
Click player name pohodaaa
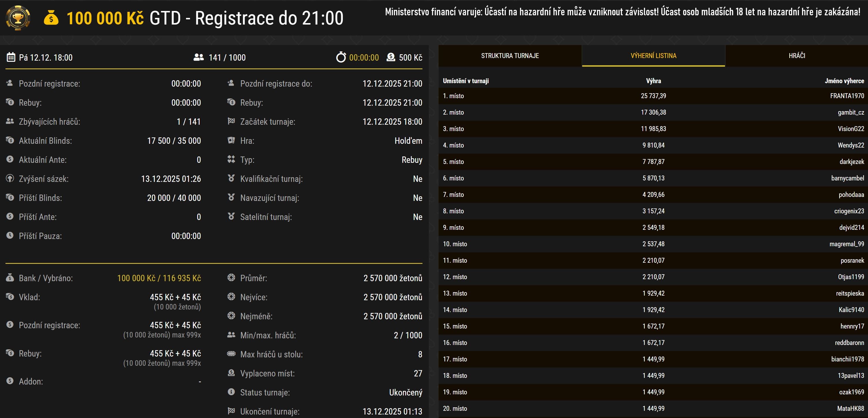[x=852, y=195]
